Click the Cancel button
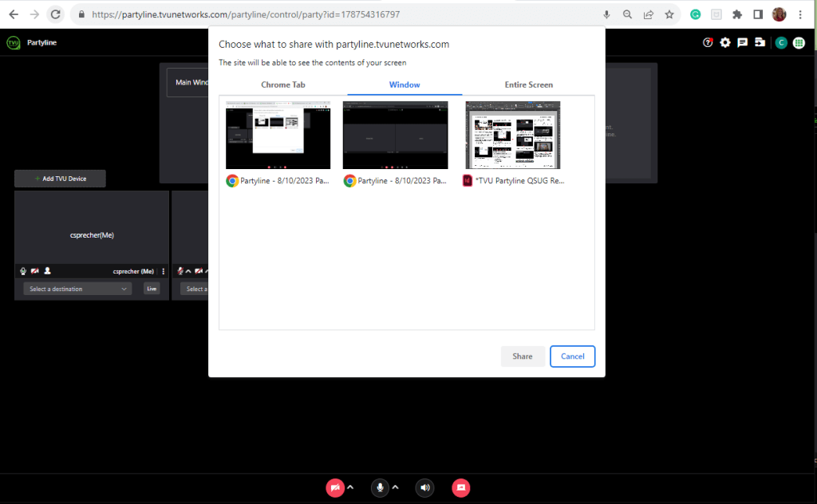Image resolution: width=817 pixels, height=504 pixels. (x=572, y=356)
